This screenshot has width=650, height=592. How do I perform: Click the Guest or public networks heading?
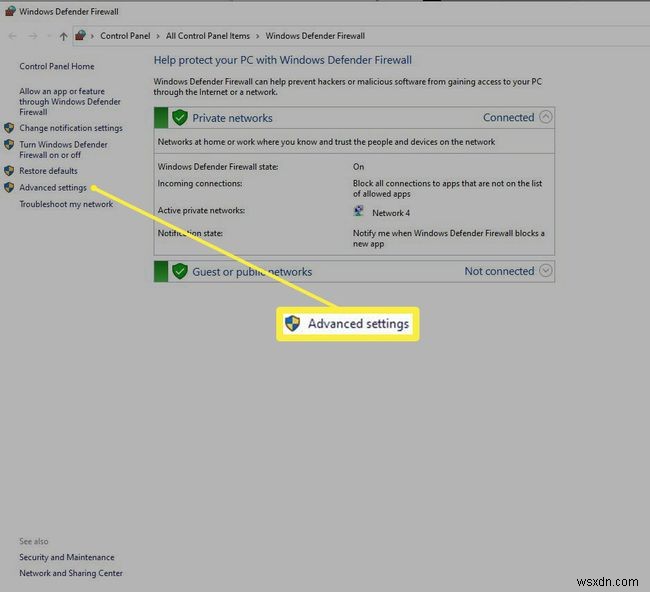[x=252, y=272]
